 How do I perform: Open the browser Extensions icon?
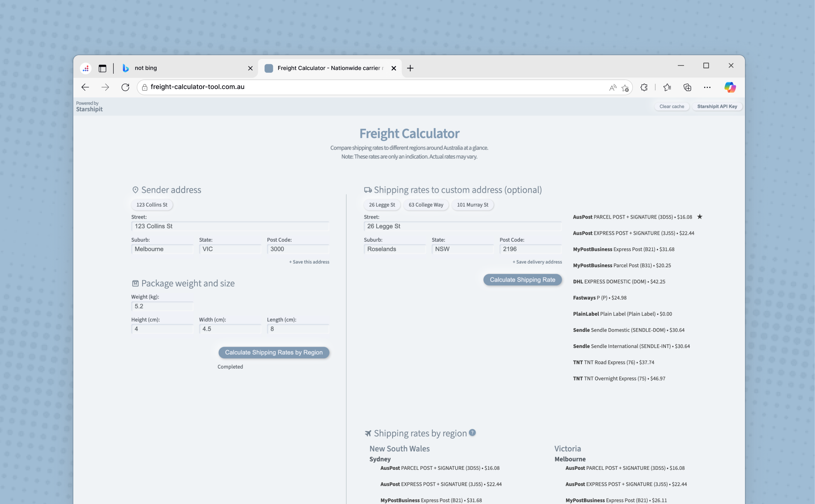644,87
